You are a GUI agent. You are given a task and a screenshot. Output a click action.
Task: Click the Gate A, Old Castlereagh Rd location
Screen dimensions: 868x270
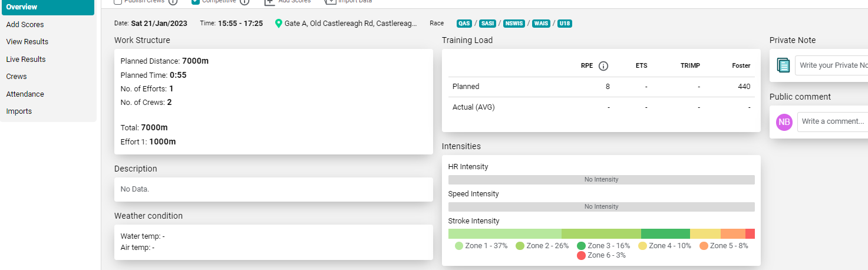[351, 24]
